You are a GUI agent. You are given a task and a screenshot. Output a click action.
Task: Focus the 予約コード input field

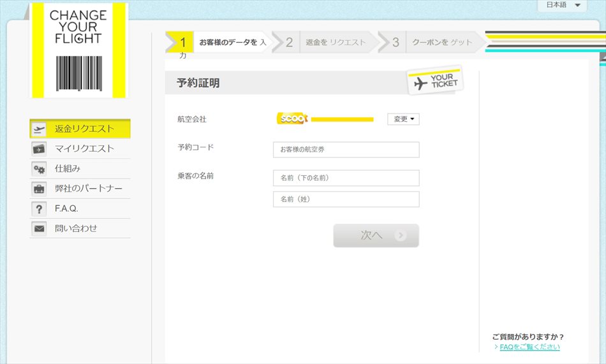coord(346,150)
